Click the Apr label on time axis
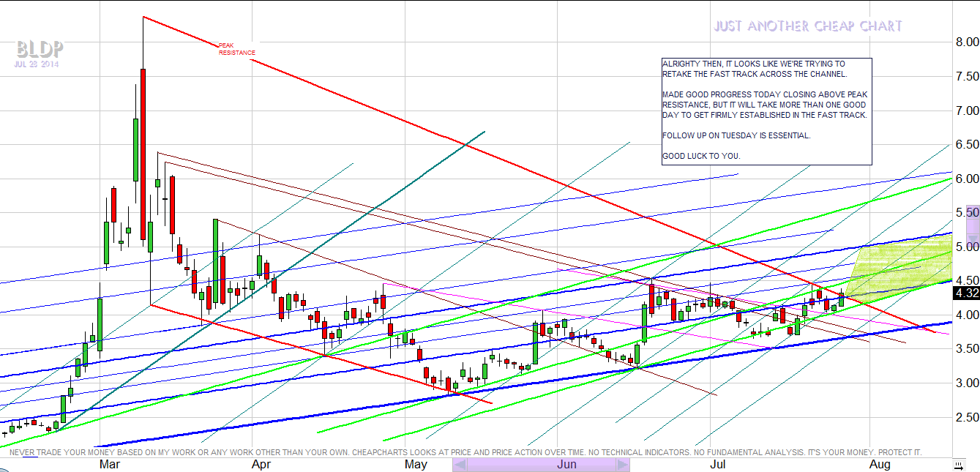The image size is (980, 472). pos(261,465)
